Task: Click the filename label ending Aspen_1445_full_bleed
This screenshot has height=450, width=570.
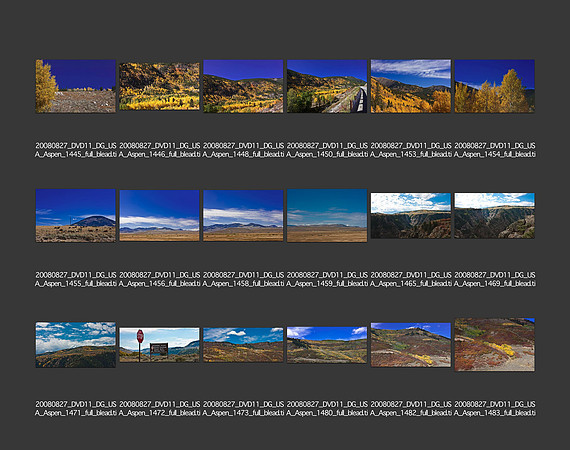Action: click(x=76, y=150)
